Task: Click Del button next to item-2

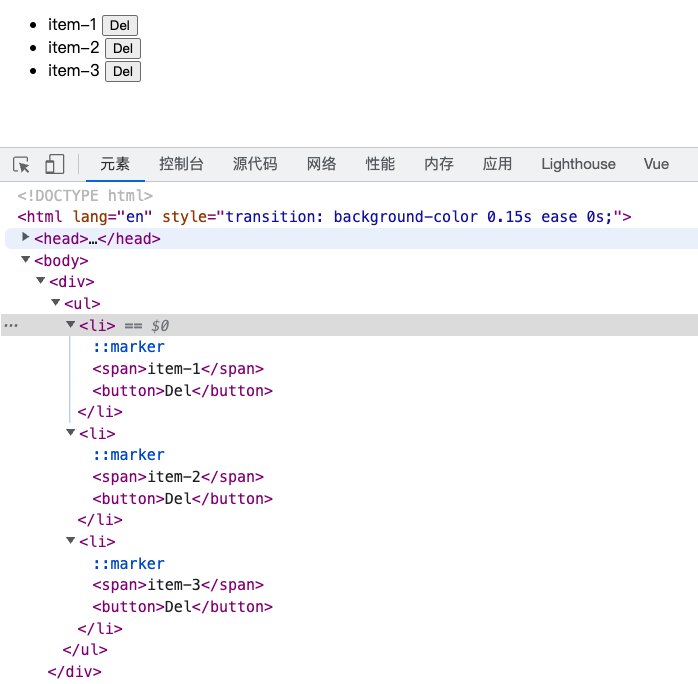Action: [123, 49]
